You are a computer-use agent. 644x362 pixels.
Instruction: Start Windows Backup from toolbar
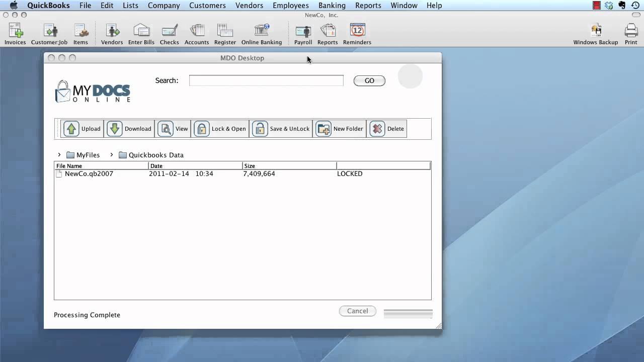coord(596,34)
